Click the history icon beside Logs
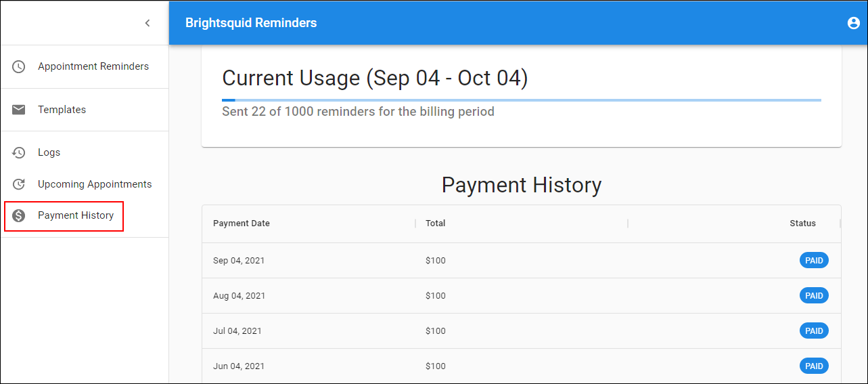Viewport: 868px width, 384px height. tap(19, 152)
